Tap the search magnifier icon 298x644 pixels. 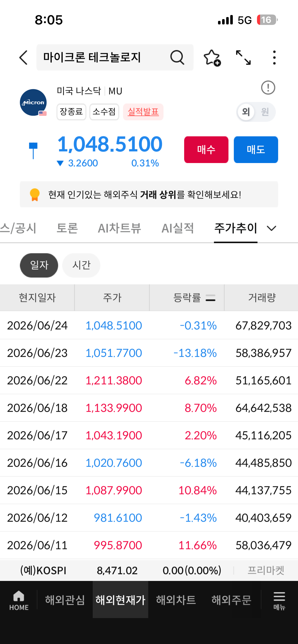(177, 57)
